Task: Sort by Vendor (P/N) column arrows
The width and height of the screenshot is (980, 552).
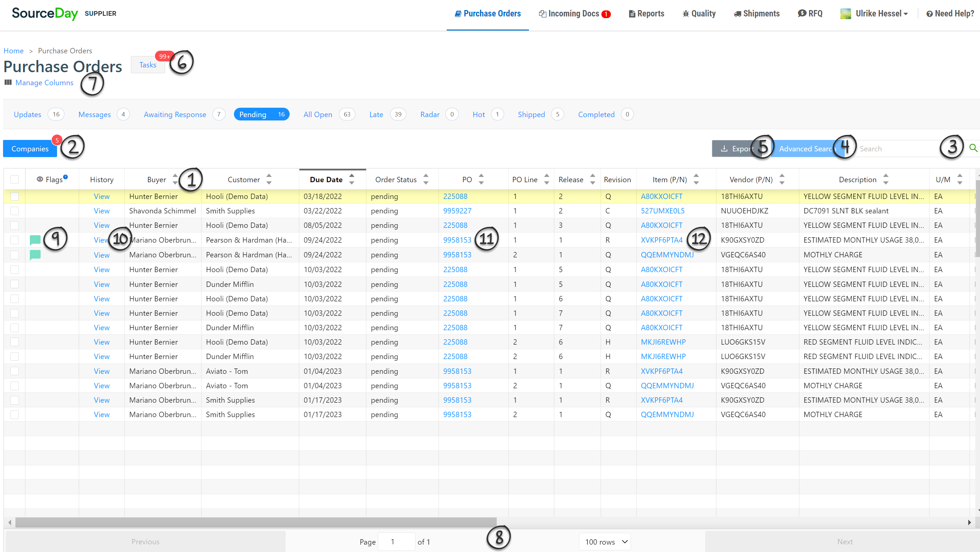Action: (x=782, y=179)
